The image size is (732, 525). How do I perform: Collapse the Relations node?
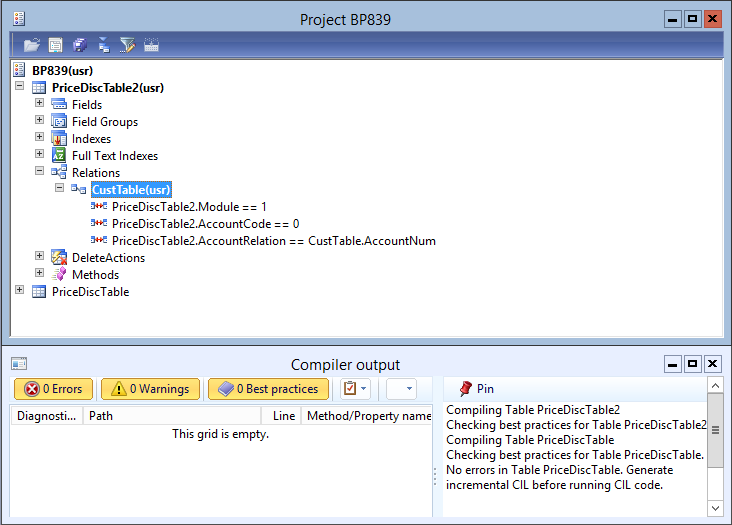pyautogui.click(x=40, y=172)
